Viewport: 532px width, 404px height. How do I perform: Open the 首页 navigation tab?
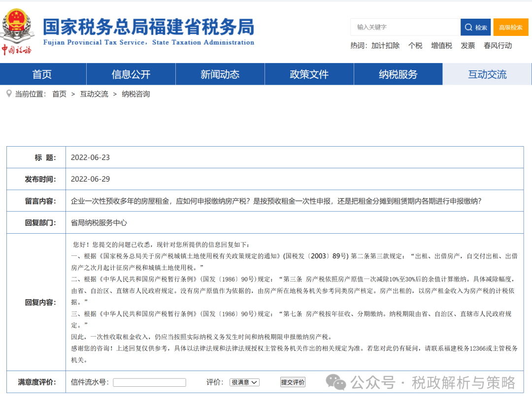tap(42, 74)
